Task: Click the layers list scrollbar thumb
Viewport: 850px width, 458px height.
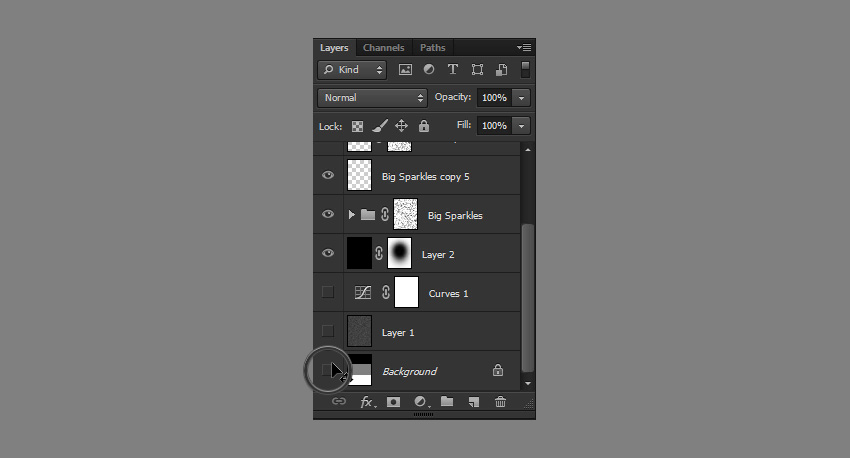Action: click(x=527, y=298)
